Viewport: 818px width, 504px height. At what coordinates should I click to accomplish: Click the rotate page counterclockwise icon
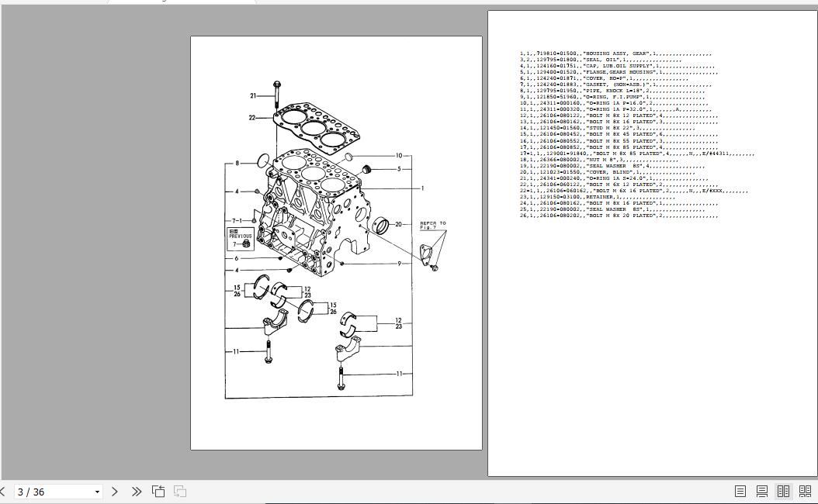tap(158, 491)
